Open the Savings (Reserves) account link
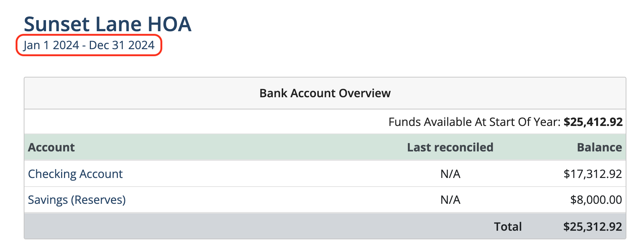The height and width of the screenshot is (244, 644). [77, 200]
